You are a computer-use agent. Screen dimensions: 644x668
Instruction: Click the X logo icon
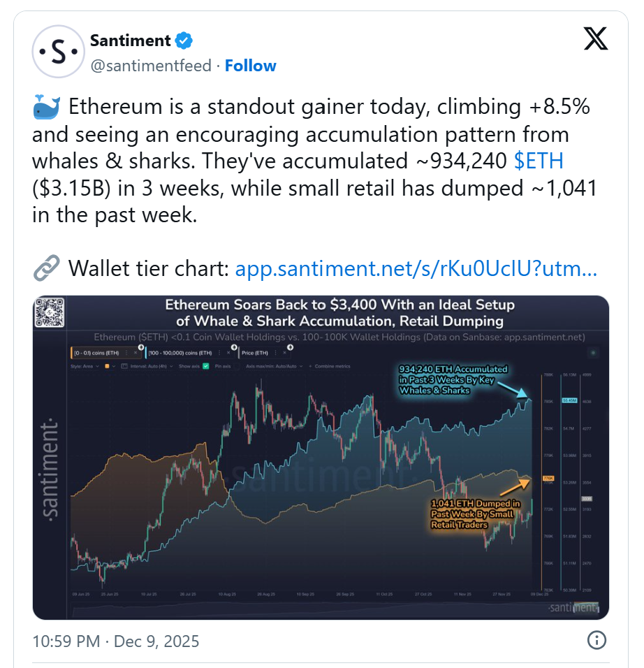595,39
